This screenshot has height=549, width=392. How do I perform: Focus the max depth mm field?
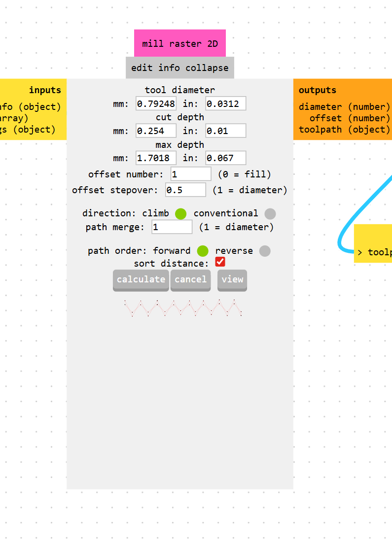point(156,158)
